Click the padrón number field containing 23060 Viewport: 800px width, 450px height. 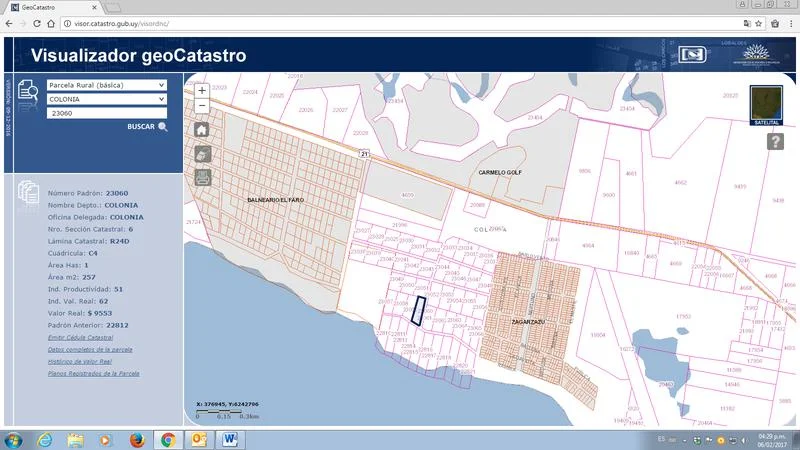pyautogui.click(x=107, y=113)
